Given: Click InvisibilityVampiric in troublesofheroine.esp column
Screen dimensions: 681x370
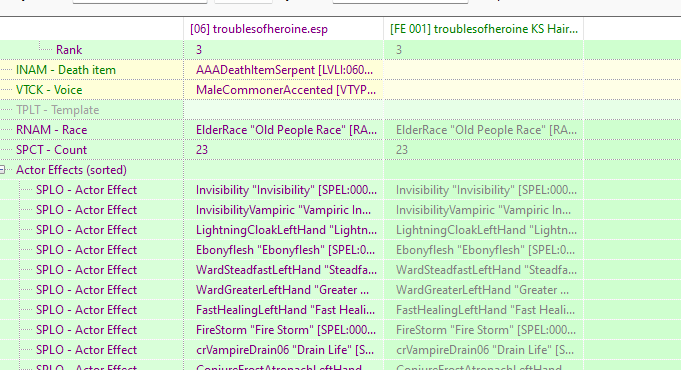Looking at the screenshot, I should [x=284, y=210].
